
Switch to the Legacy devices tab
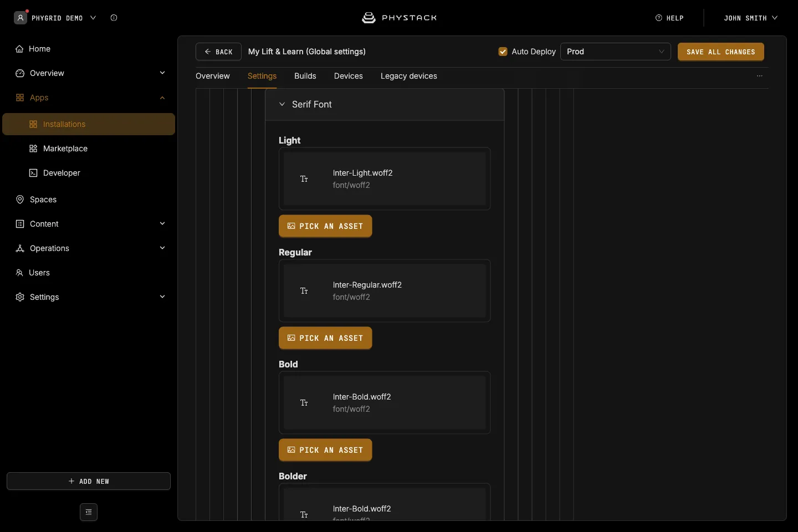pyautogui.click(x=409, y=76)
